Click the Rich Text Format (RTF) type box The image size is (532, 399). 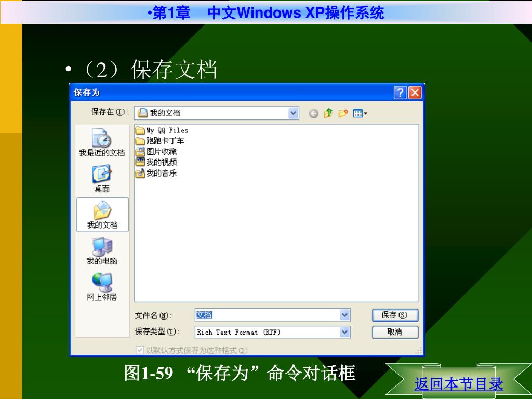point(272,332)
